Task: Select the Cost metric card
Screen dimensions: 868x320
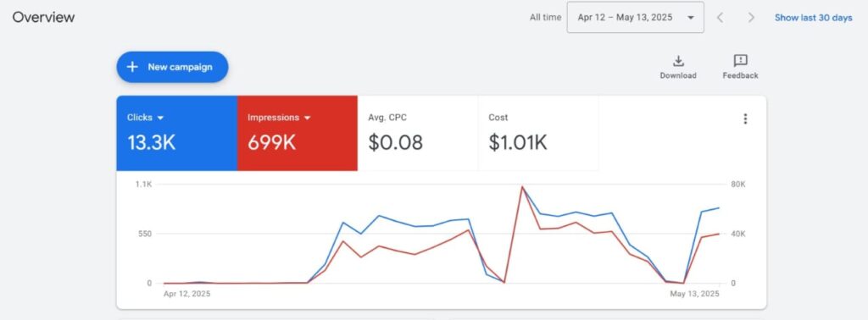Action: tap(538, 133)
